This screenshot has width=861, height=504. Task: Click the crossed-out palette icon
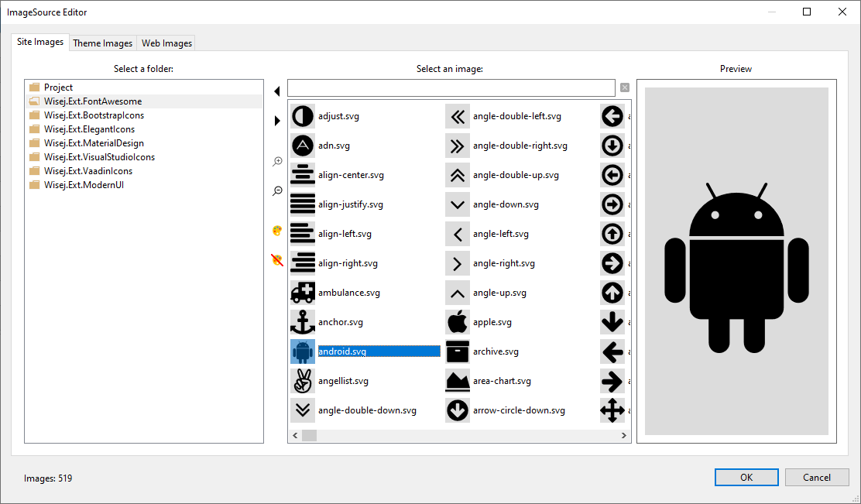click(277, 259)
